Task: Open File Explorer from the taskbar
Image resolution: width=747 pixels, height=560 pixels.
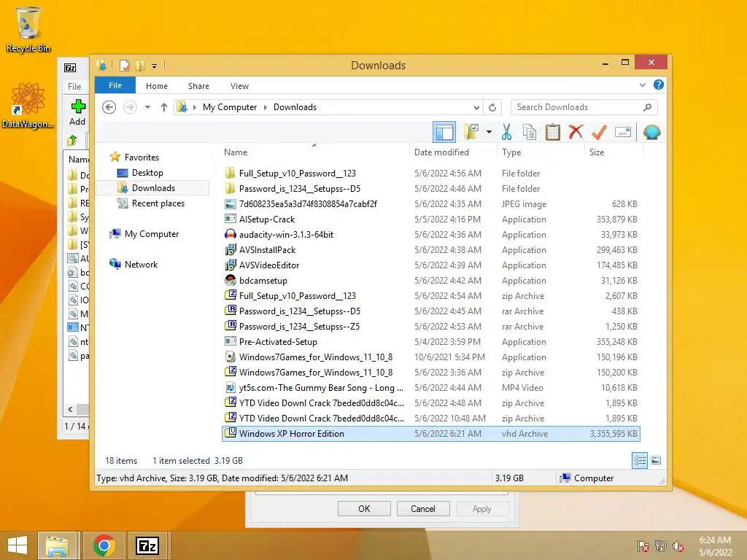Action: 57,545
